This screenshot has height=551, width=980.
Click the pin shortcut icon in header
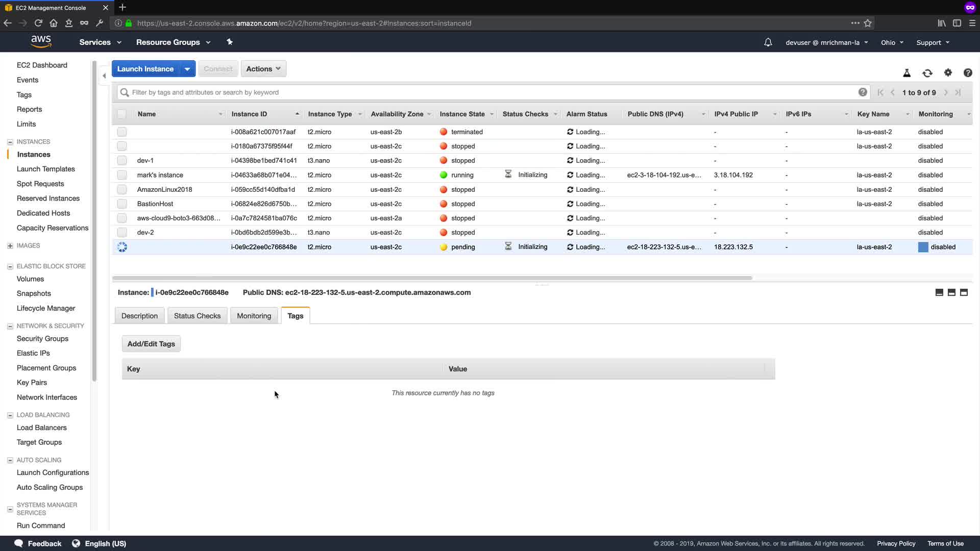230,42
